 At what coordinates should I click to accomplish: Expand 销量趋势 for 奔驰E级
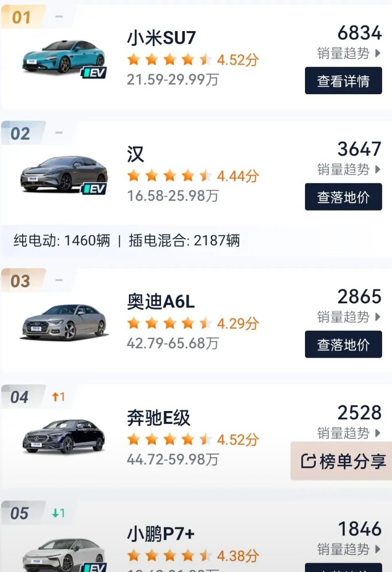(x=349, y=433)
